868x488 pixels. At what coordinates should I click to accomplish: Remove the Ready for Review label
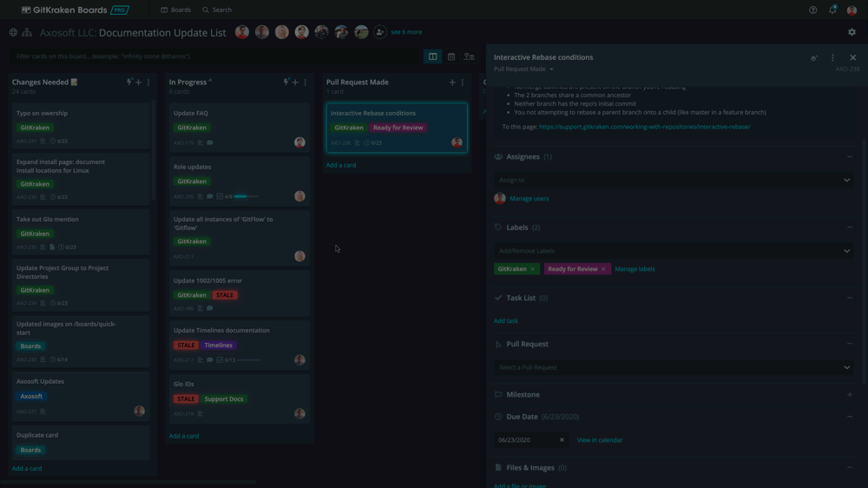603,269
